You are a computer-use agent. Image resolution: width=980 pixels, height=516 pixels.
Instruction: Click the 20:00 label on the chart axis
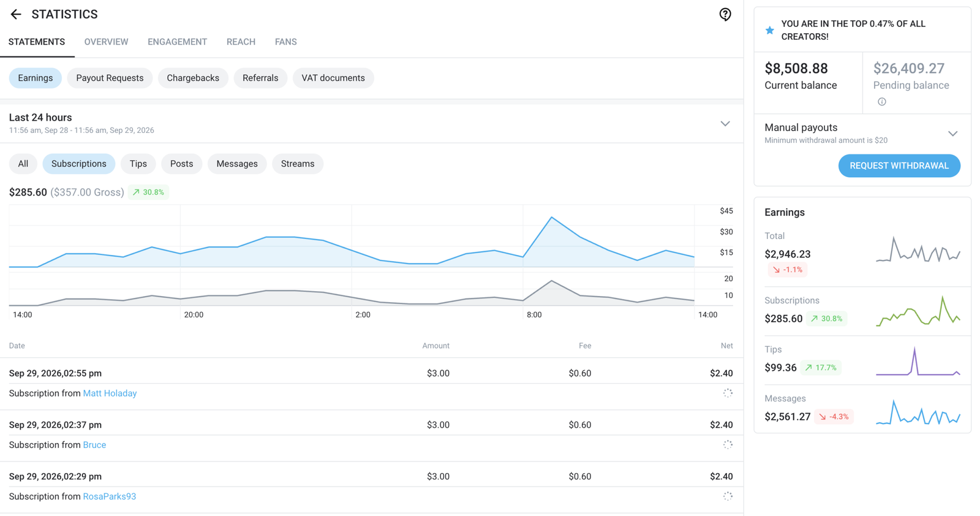click(194, 314)
